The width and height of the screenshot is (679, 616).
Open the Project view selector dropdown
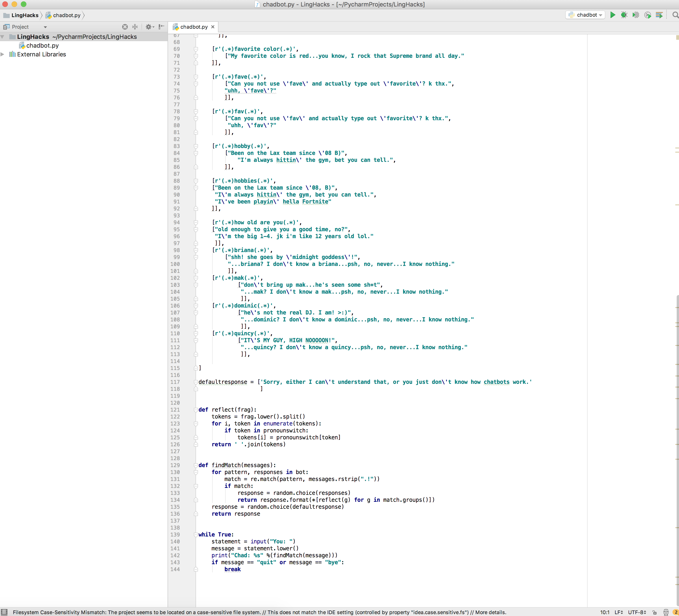(x=45, y=27)
